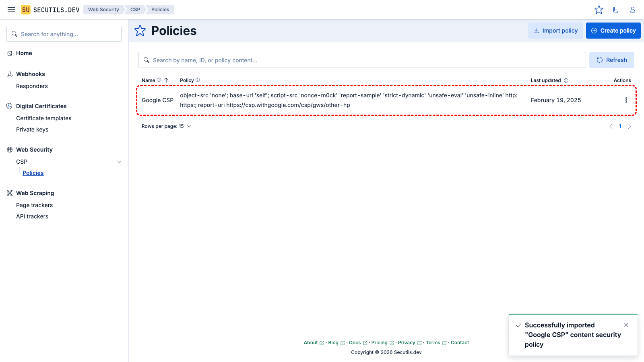This screenshot has height=362, width=644.
Task: Click the SU Secutils.dev logo
Action: [50, 10]
